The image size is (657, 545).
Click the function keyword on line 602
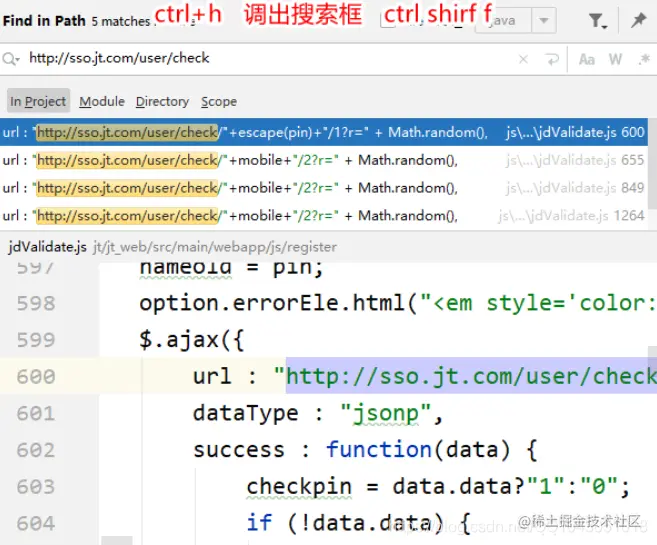pyautogui.click(x=379, y=450)
